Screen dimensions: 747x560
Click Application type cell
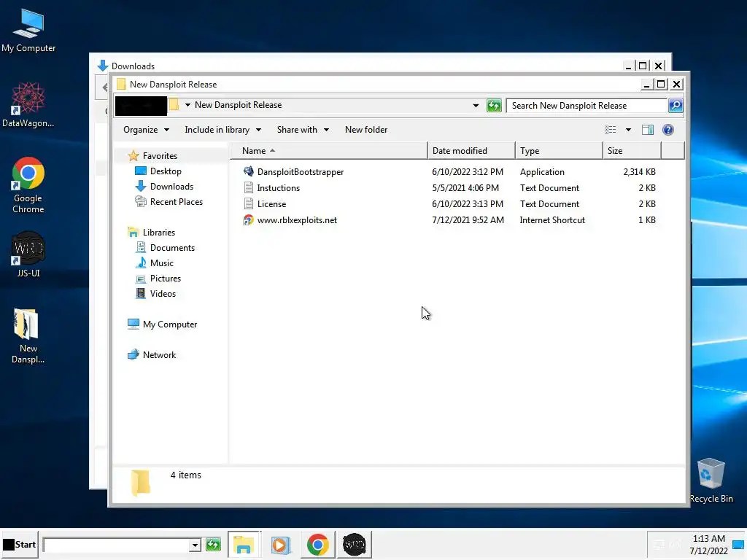[542, 172]
